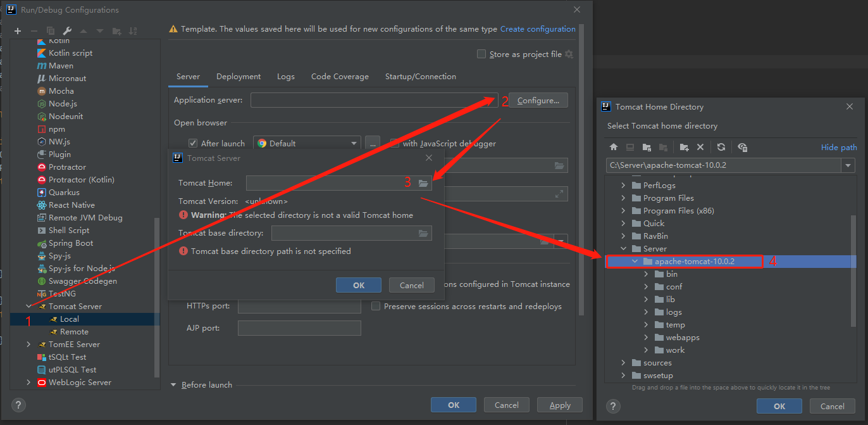Open the path history dropdown arrow in file chooser
The image size is (868, 425).
coord(848,165)
